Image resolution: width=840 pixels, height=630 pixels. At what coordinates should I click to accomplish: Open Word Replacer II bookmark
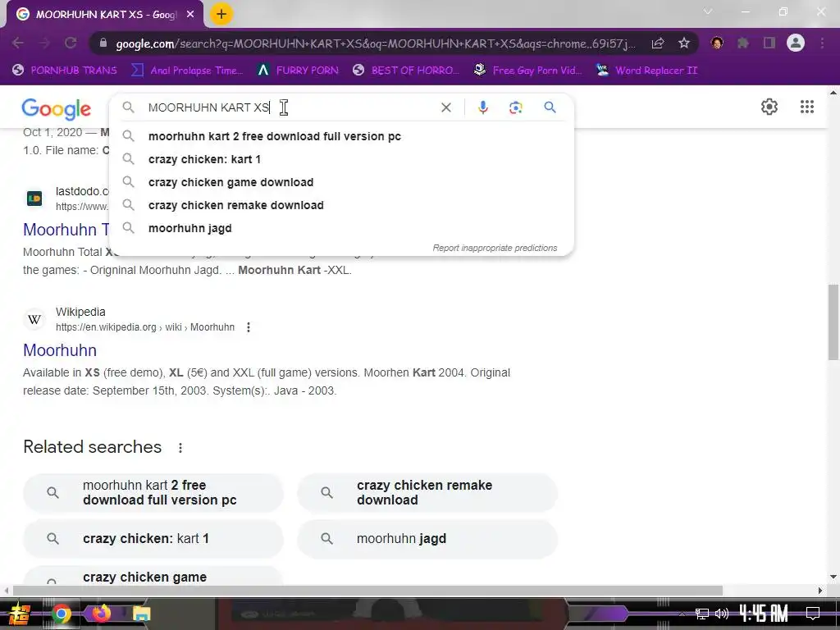pyautogui.click(x=647, y=71)
